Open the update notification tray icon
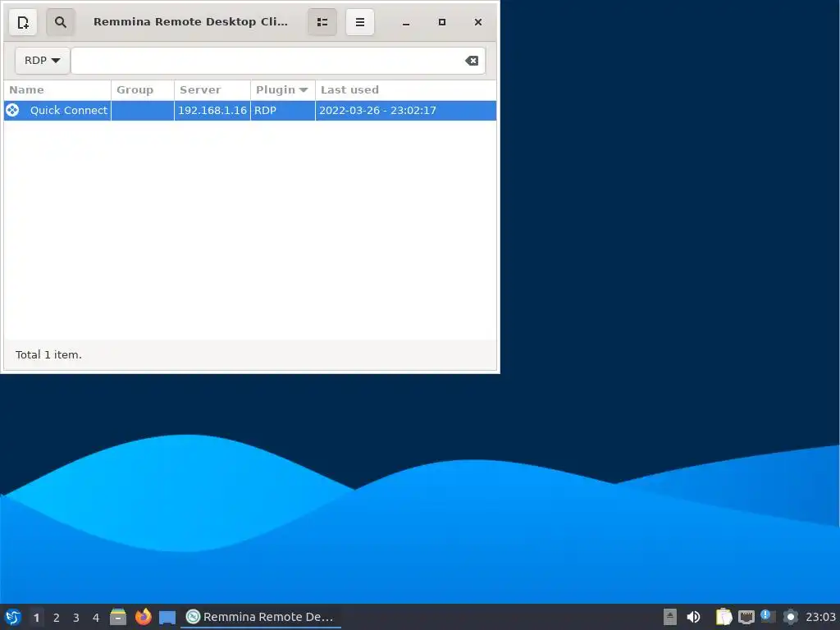The height and width of the screenshot is (630, 840). tap(768, 617)
